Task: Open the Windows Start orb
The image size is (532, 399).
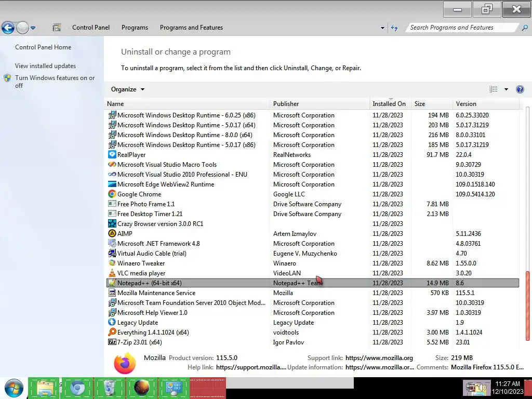Action: [14, 388]
